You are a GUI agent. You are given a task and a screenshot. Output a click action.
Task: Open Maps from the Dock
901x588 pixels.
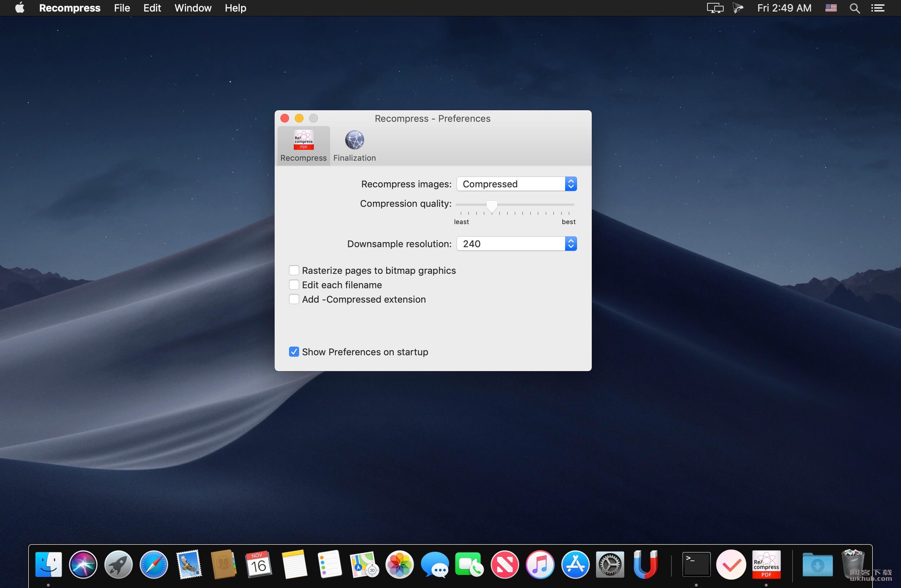click(x=364, y=564)
